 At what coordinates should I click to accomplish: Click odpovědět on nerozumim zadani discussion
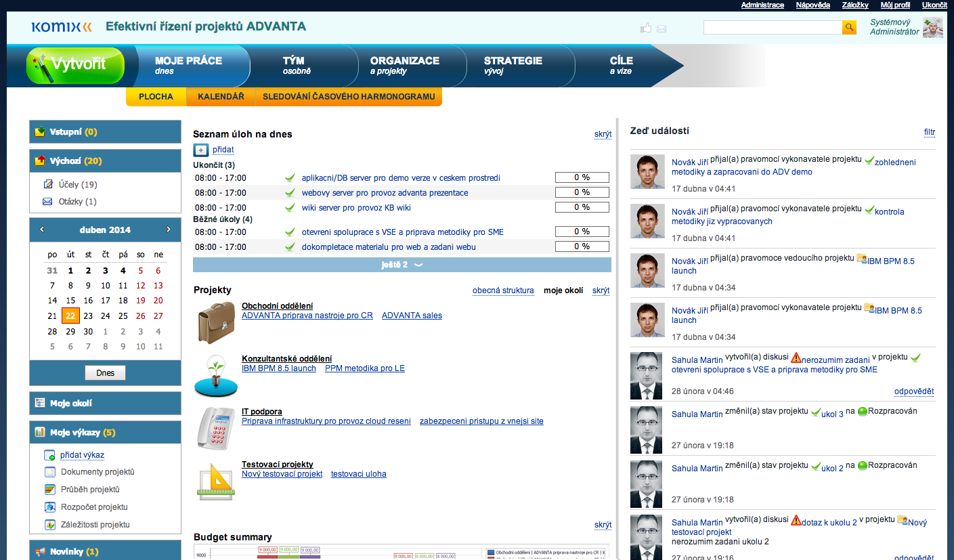click(x=914, y=391)
